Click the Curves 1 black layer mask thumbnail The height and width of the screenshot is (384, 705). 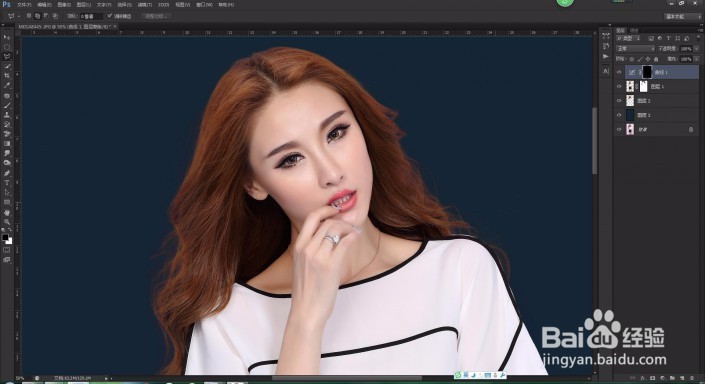(647, 72)
